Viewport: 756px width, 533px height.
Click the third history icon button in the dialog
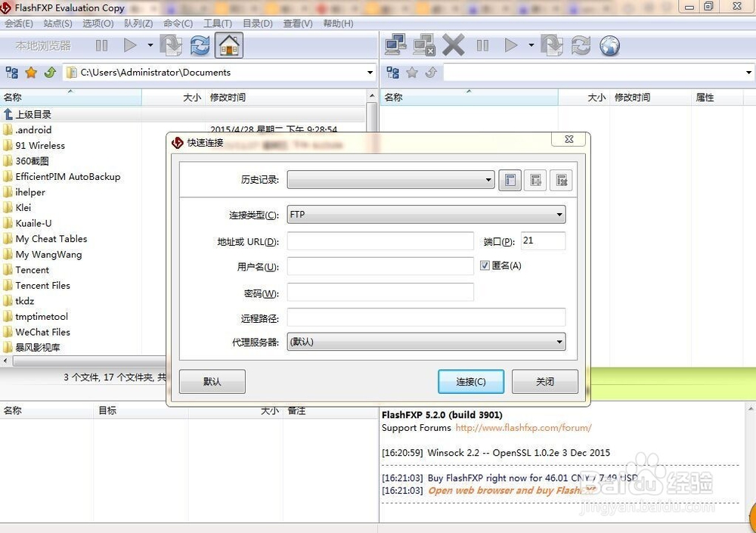coord(561,181)
